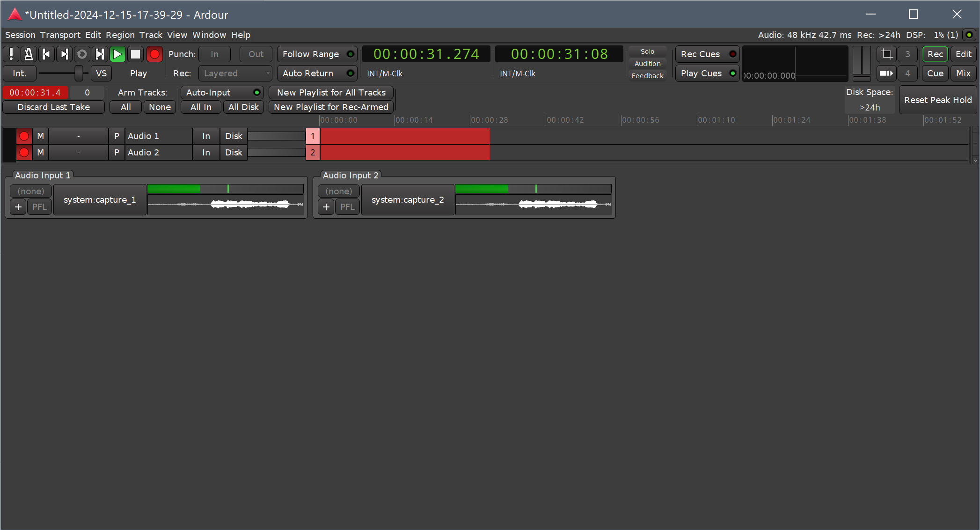
Task: Click the shuttle speed slider handle
Action: [x=79, y=74]
